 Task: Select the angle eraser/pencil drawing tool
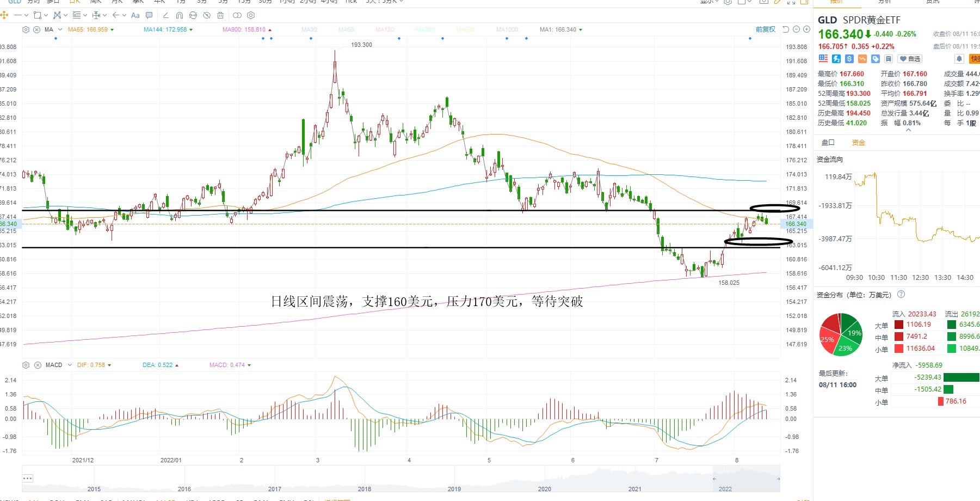(x=165, y=15)
